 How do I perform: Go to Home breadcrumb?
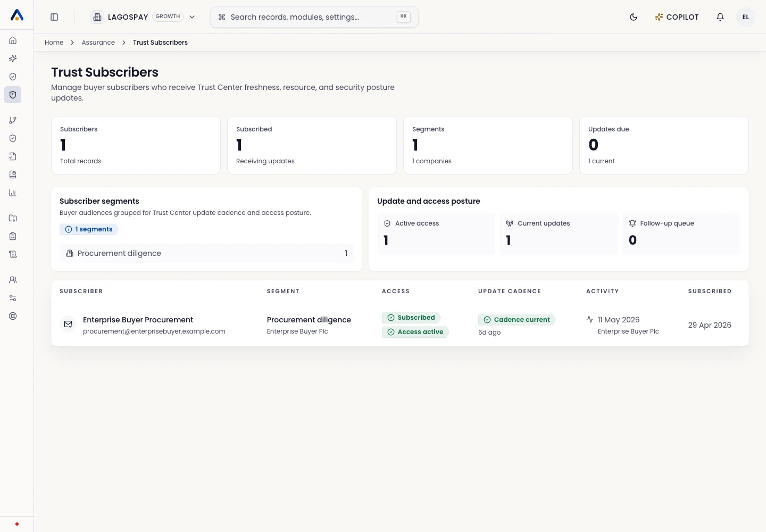tap(54, 43)
